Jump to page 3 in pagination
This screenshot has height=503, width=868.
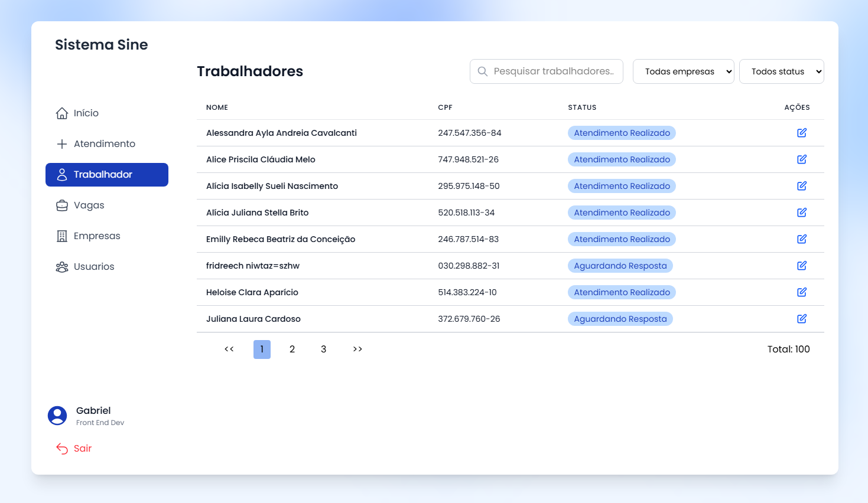(x=323, y=350)
